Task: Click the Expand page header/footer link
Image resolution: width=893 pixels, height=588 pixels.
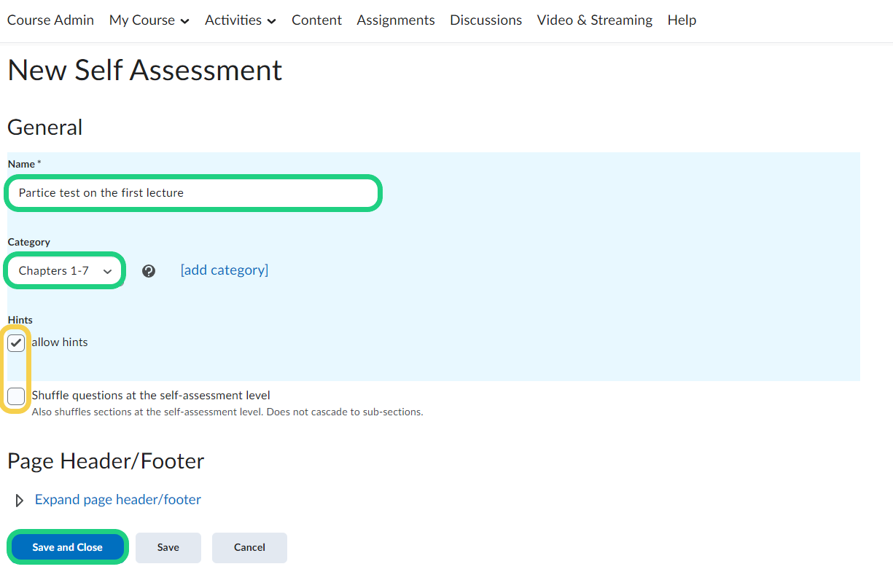Action: (118, 500)
